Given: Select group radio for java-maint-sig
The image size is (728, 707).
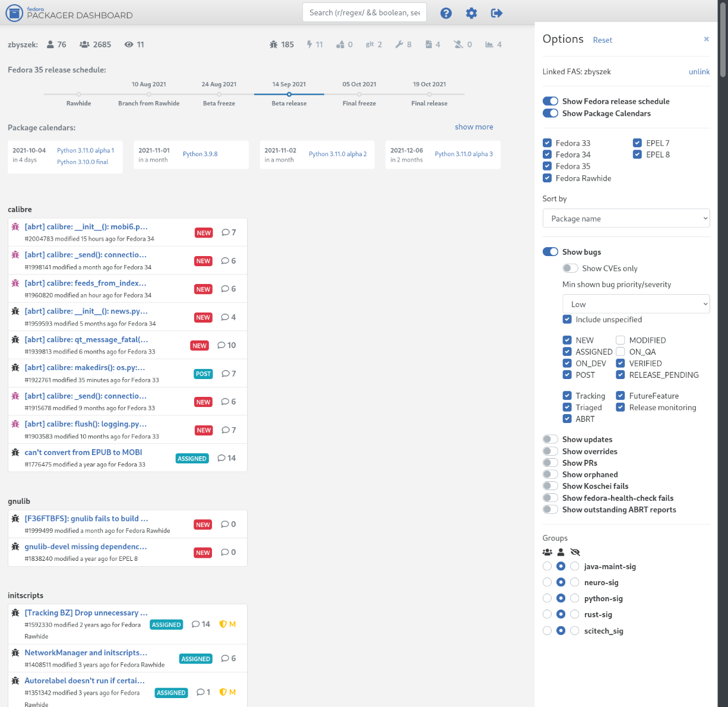Looking at the screenshot, I should [547, 566].
